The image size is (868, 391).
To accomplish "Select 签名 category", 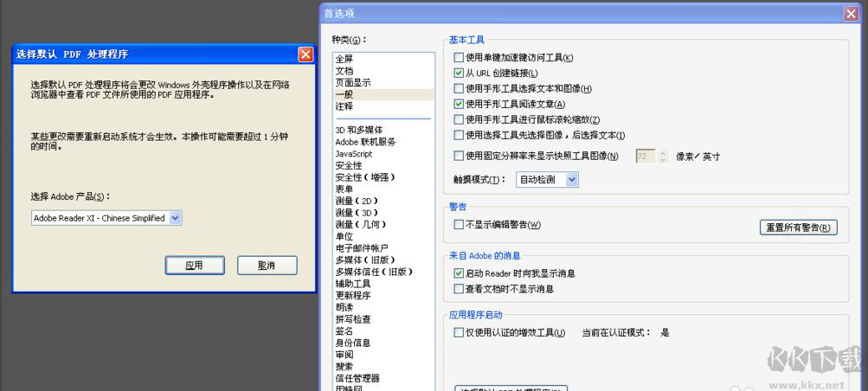I will click(344, 330).
